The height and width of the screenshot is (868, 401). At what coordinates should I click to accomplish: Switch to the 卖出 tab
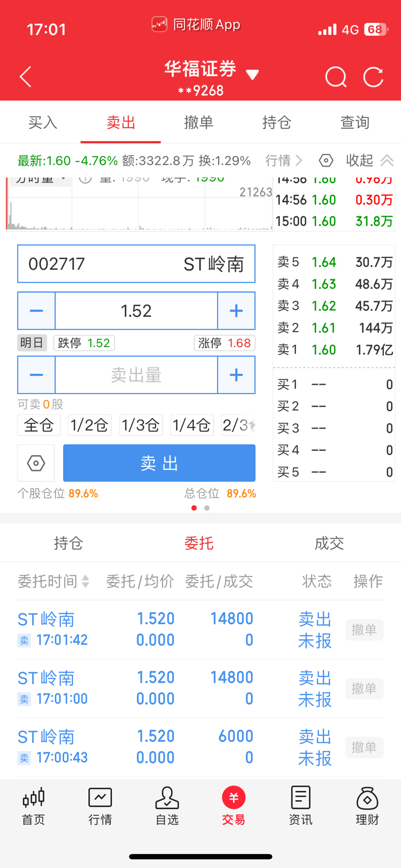click(x=121, y=123)
